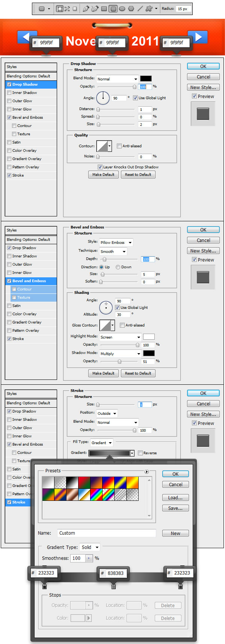225x644 pixels.
Task: Open the Pillow Emboss Style dropdown
Action: pos(116,243)
